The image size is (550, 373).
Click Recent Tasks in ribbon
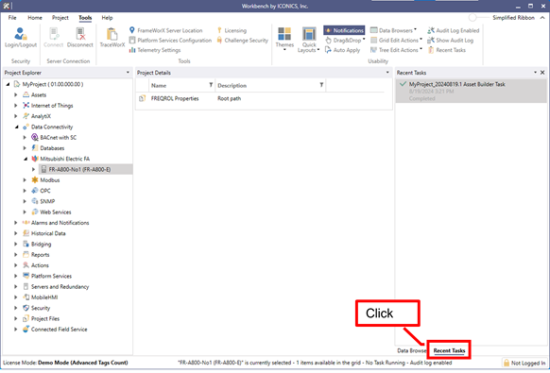pos(447,50)
